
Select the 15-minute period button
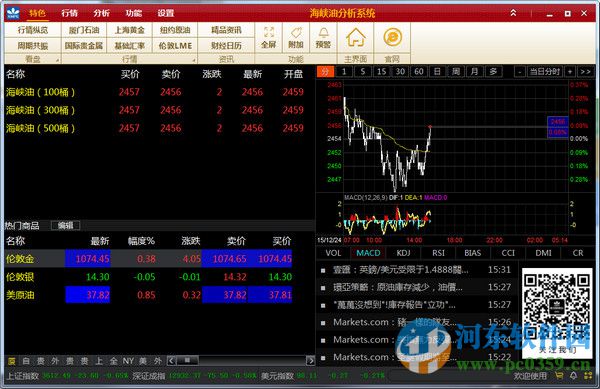pyautogui.click(x=382, y=72)
